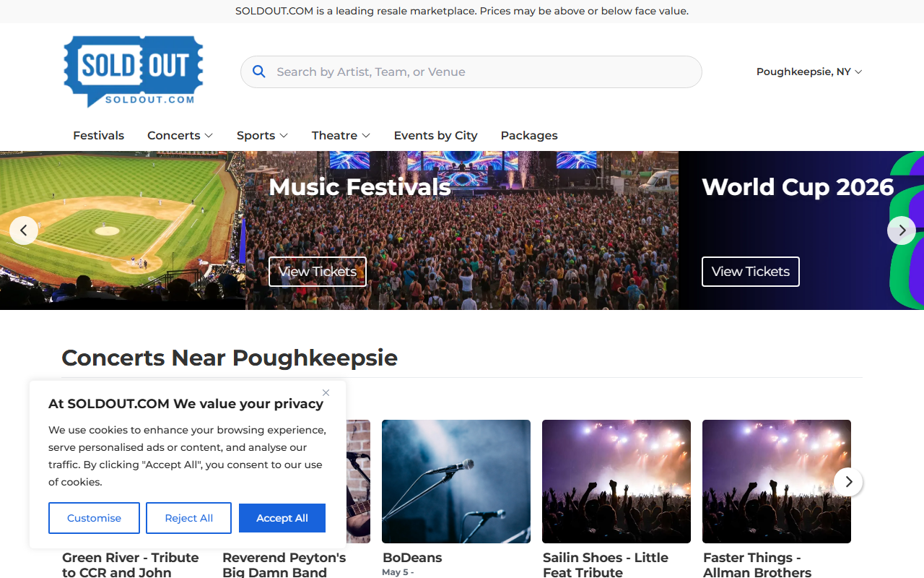924x578 pixels.
Task: Open the BoDeans concert thumbnail
Action: (x=456, y=481)
